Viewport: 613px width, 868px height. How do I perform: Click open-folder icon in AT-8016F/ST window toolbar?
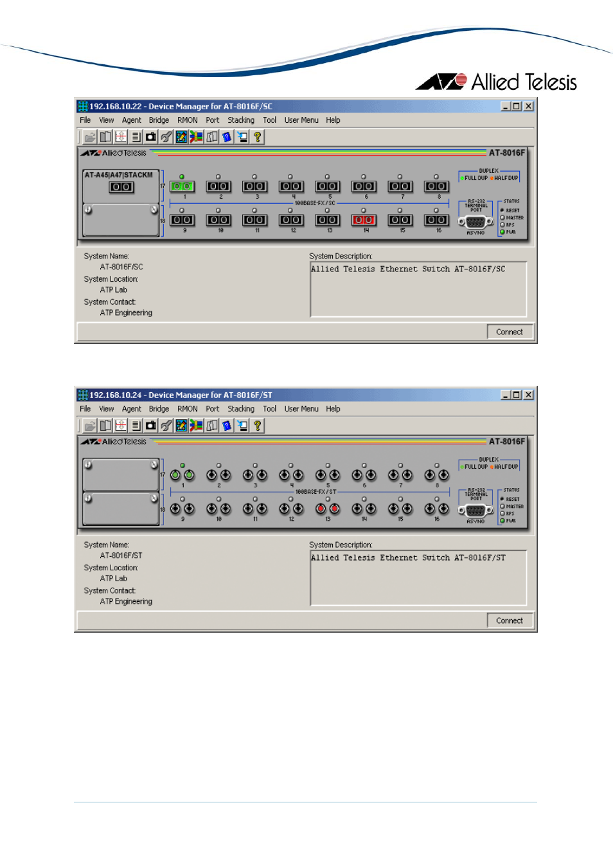pos(90,426)
